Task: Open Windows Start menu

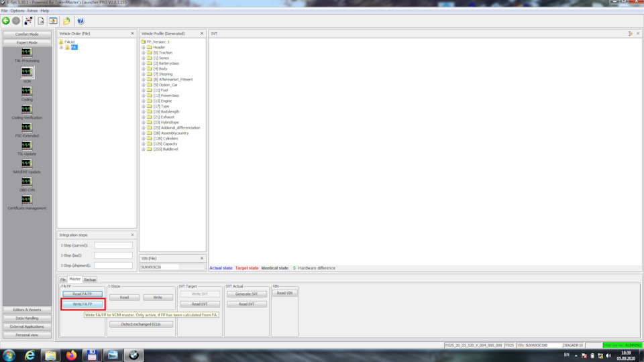Action: click(x=9, y=355)
